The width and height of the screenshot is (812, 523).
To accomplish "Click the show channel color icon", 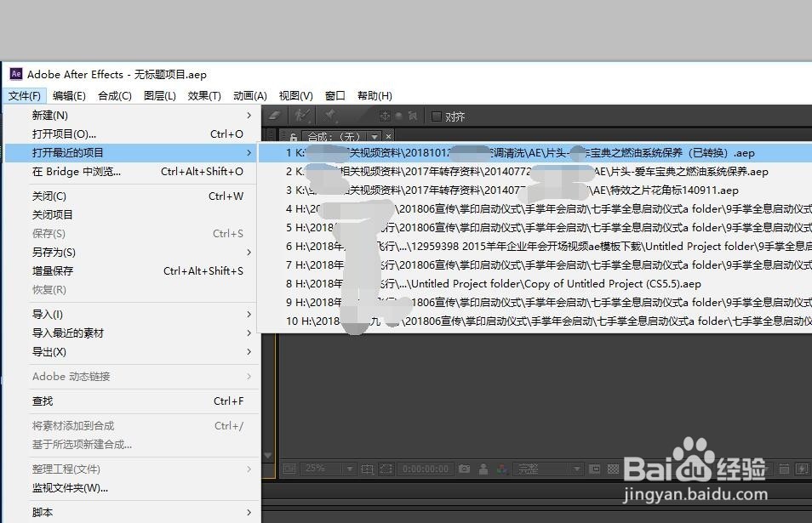I will (501, 469).
